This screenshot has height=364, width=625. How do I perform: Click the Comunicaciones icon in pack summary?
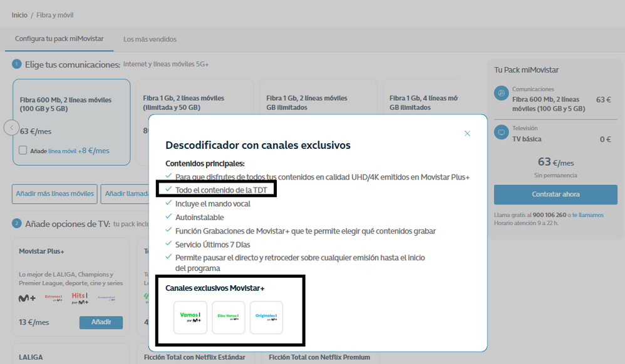click(x=501, y=94)
